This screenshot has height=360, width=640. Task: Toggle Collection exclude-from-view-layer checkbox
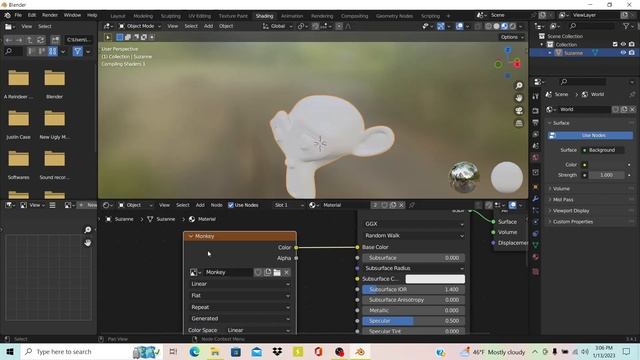[615, 44]
